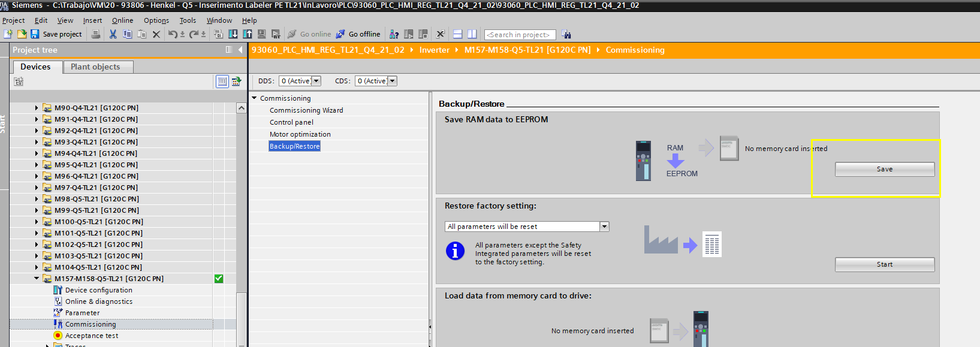Click the Print toolbar icon
980x347 pixels.
pyautogui.click(x=95, y=34)
